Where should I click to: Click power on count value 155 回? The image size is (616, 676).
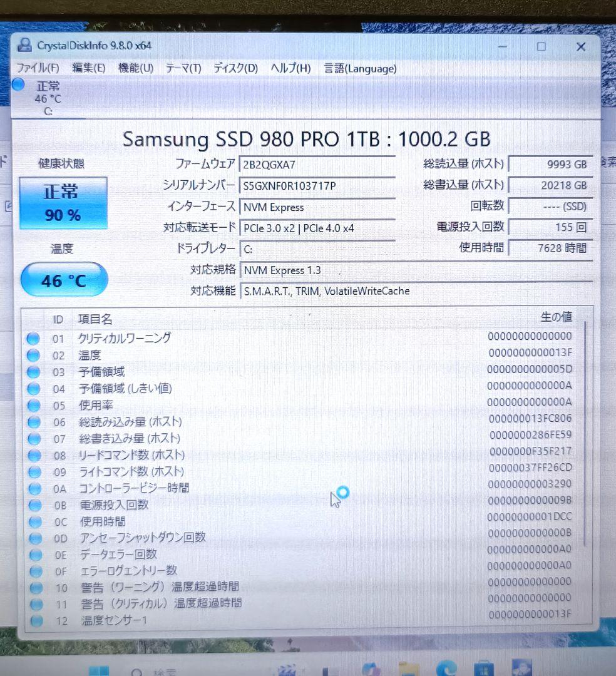click(550, 227)
